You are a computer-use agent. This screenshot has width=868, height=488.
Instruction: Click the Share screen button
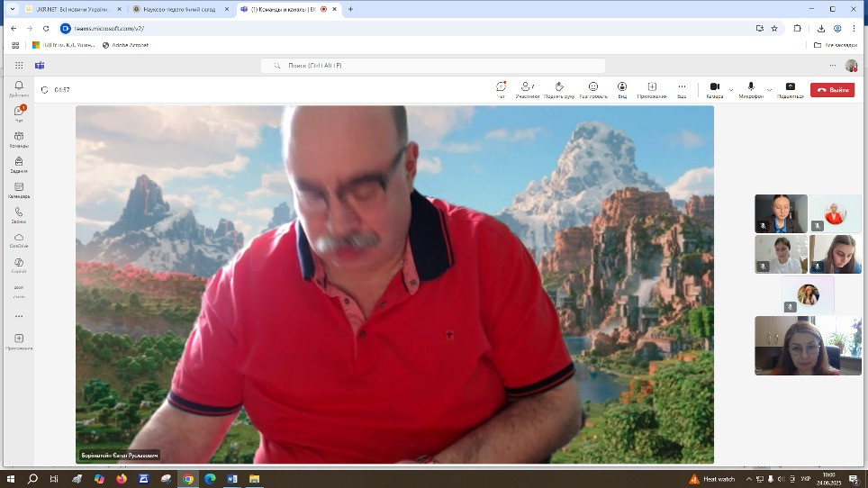790,88
